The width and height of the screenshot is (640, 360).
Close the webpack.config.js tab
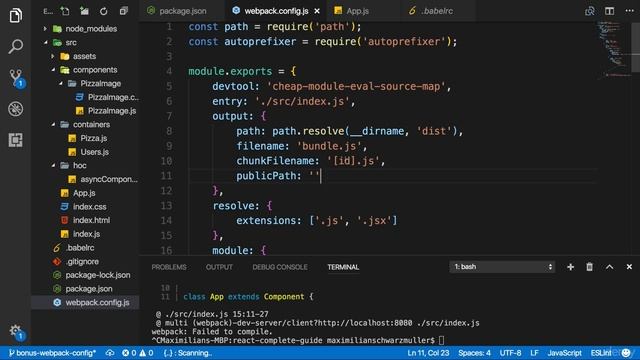[317, 11]
